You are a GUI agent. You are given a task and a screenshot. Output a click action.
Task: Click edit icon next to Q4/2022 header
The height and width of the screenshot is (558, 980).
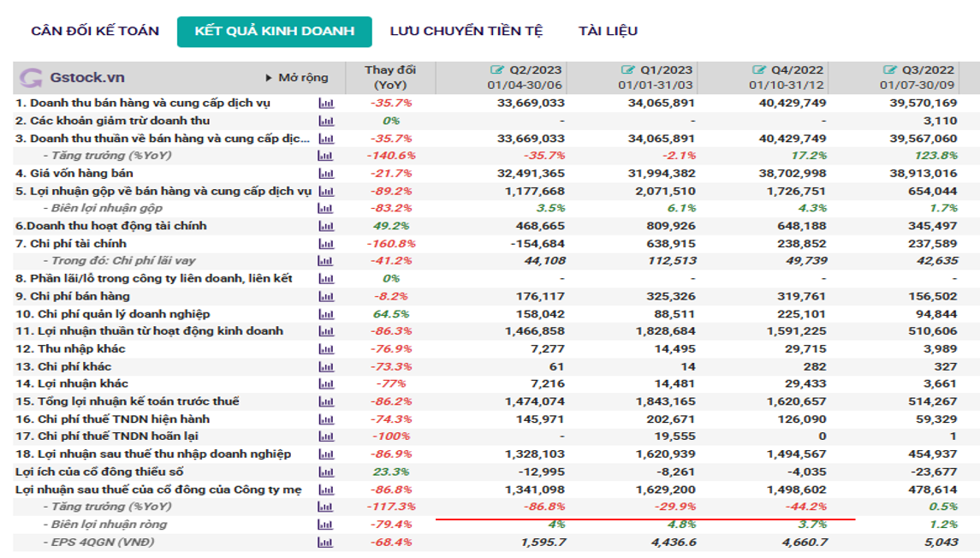[x=758, y=69]
